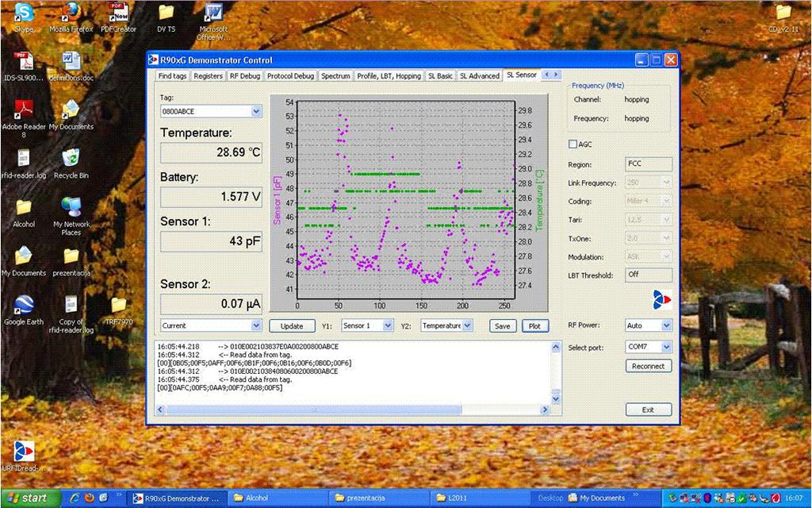Click the Temperature value field 28.69 °C
The height and width of the screenshot is (508, 812).
(211, 152)
